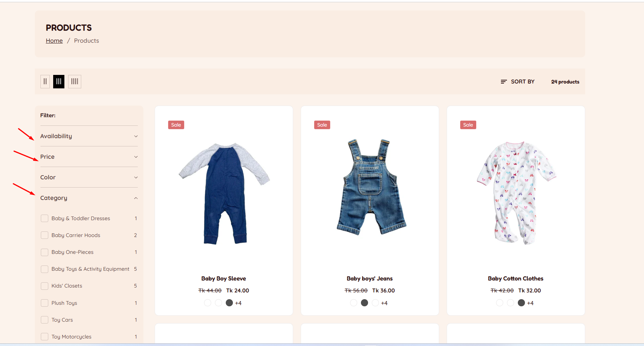Open the Baby boys' Jeans product title
This screenshot has height=346, width=644.
370,279
